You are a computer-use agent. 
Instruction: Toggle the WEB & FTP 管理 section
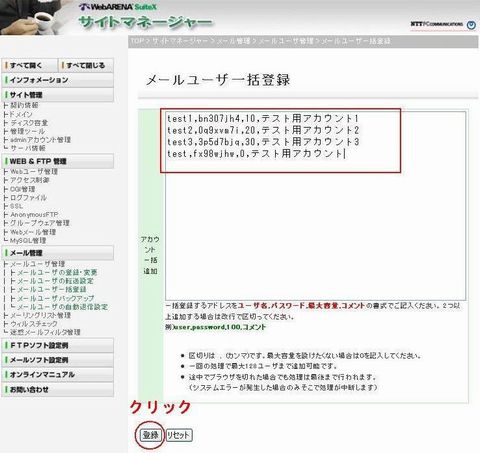tap(58, 161)
